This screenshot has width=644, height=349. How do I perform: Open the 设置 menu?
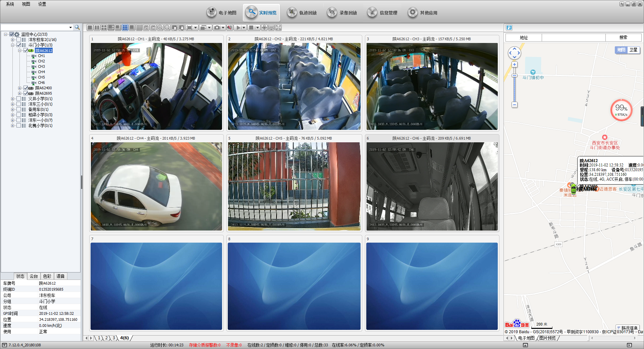pyautogui.click(x=42, y=4)
